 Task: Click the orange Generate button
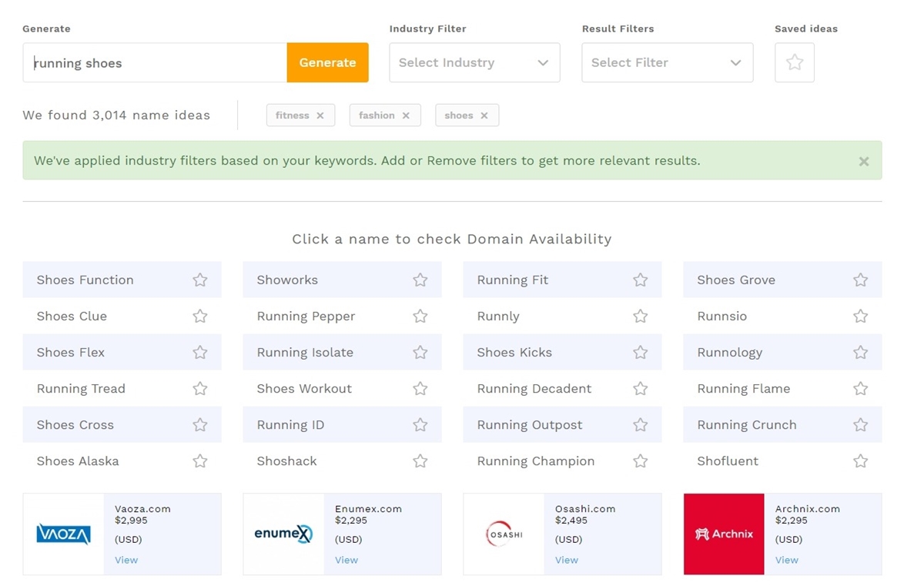[x=327, y=62]
